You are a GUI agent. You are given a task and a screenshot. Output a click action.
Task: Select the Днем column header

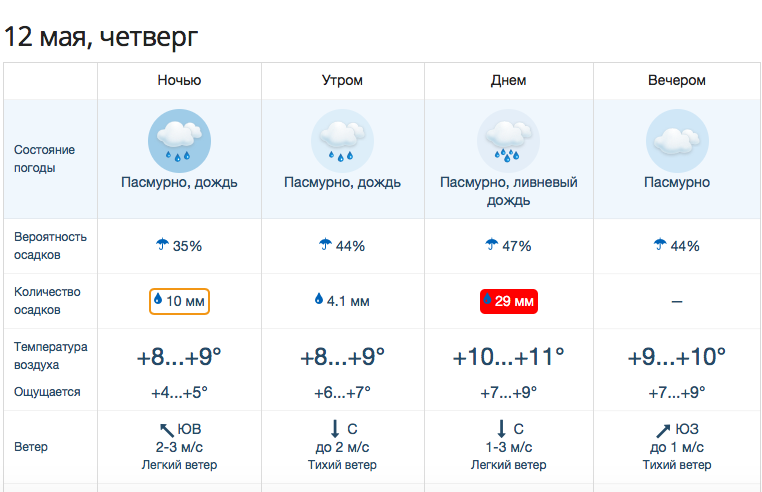pyautogui.click(x=508, y=80)
